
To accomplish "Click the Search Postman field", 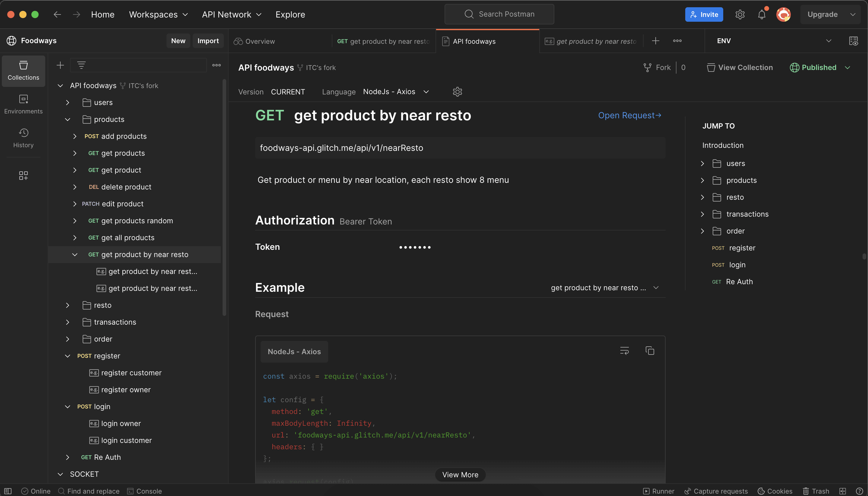I will [x=499, y=14].
